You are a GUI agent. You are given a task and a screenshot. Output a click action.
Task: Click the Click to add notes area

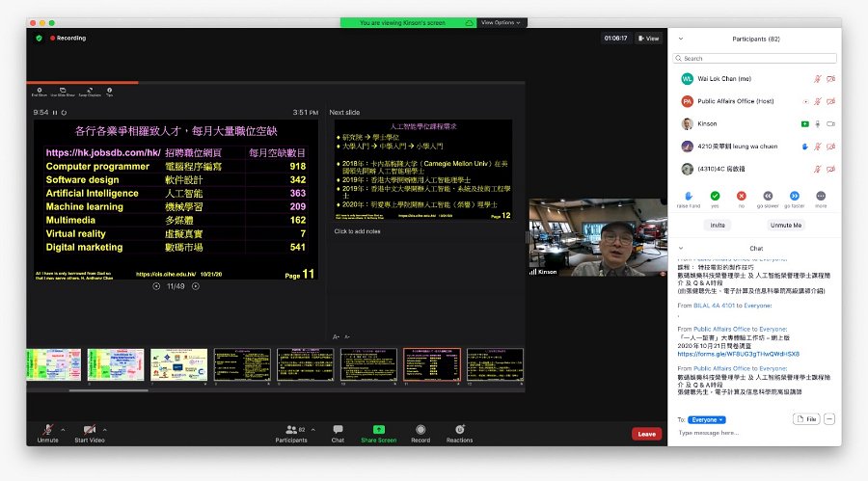(x=358, y=231)
